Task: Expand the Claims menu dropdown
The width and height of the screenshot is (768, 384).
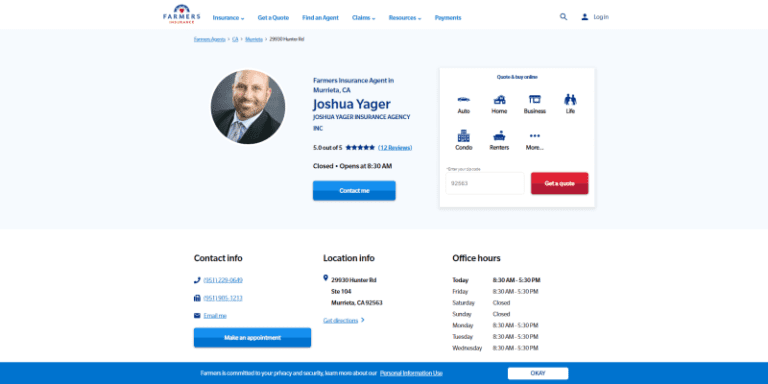Action: click(363, 18)
